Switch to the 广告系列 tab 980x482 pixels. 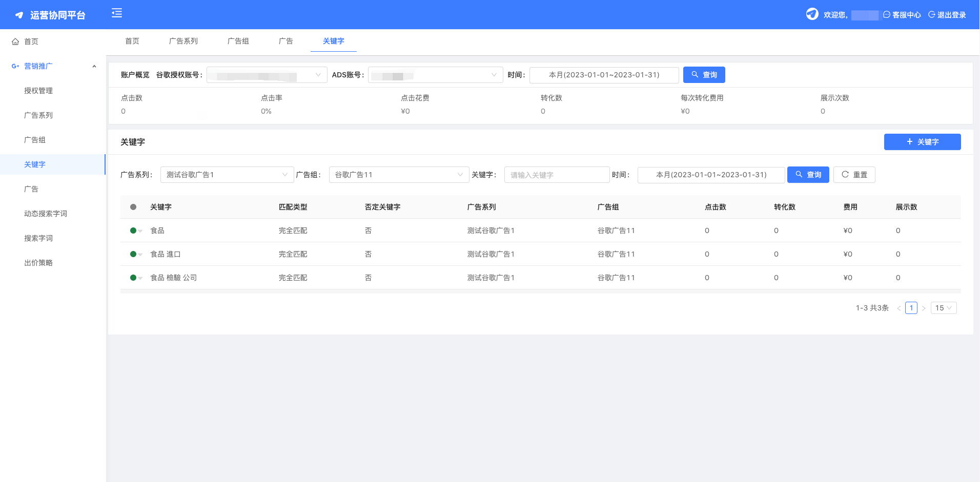coord(183,41)
